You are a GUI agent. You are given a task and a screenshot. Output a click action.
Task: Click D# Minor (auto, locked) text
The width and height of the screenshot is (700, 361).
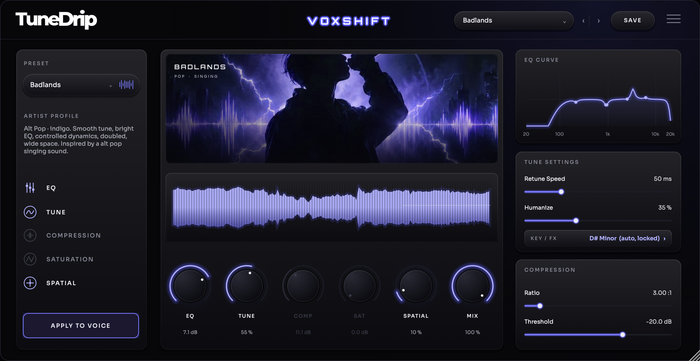click(x=625, y=239)
